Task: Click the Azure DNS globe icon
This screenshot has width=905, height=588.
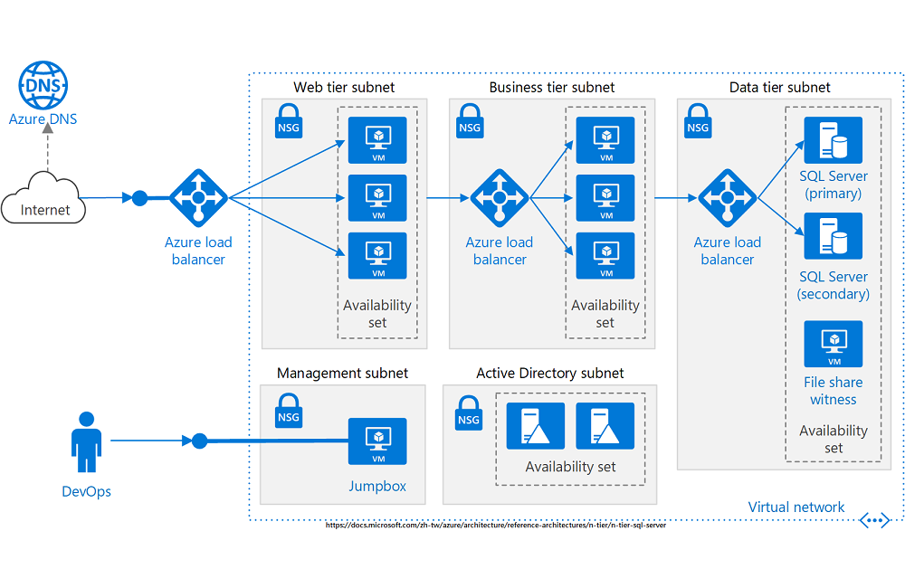Action: (43, 85)
